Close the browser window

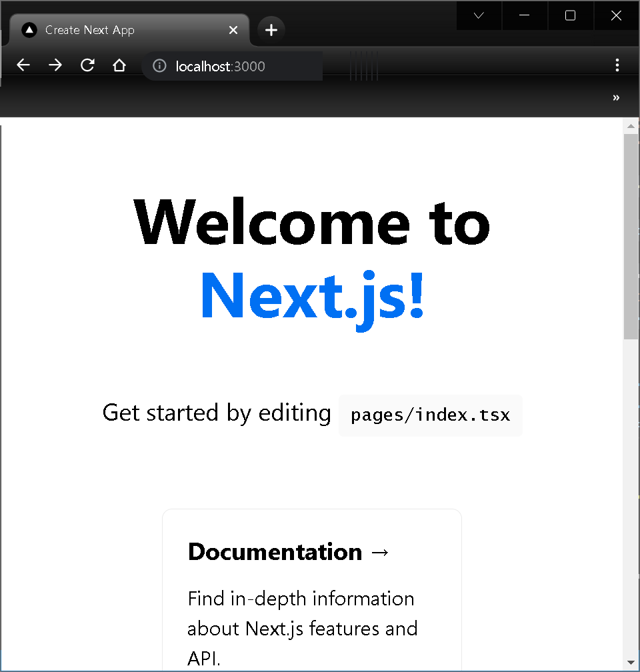616,16
